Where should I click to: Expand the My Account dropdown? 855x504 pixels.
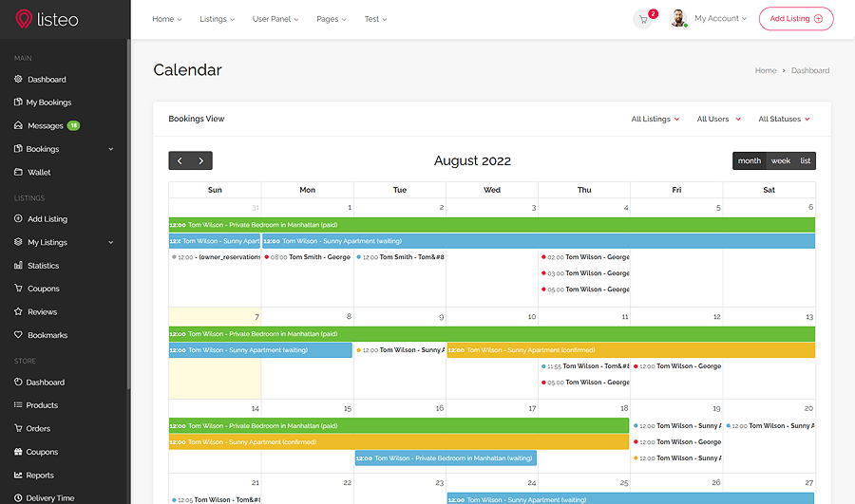tap(720, 19)
